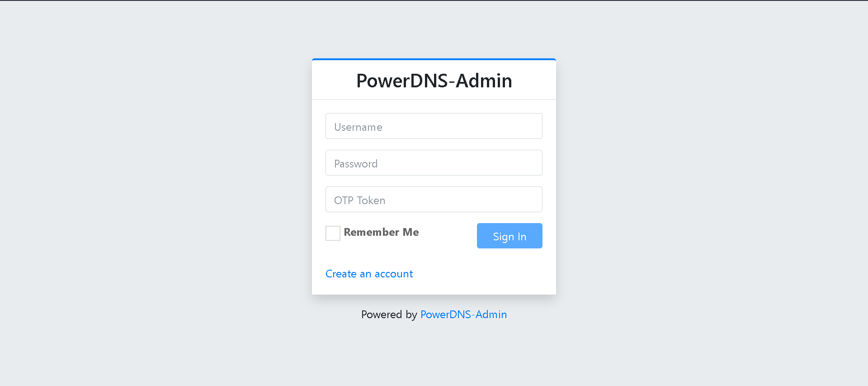Focus the Password text box
868x386 pixels.
click(434, 163)
